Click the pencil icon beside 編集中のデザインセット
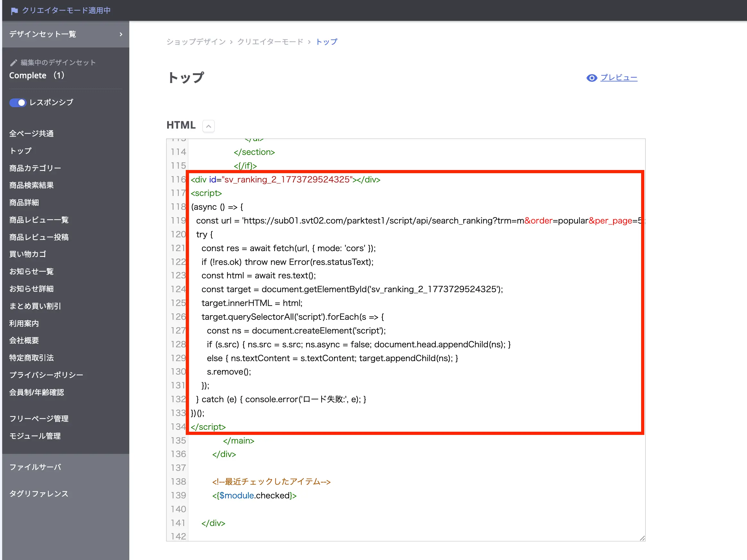747x560 pixels. 13,63
